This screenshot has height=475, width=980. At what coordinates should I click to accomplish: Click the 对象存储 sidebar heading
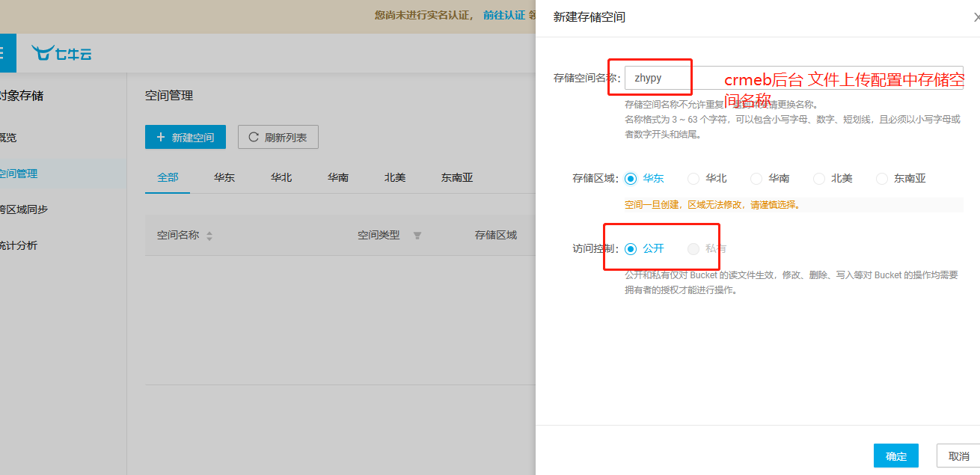coord(22,96)
